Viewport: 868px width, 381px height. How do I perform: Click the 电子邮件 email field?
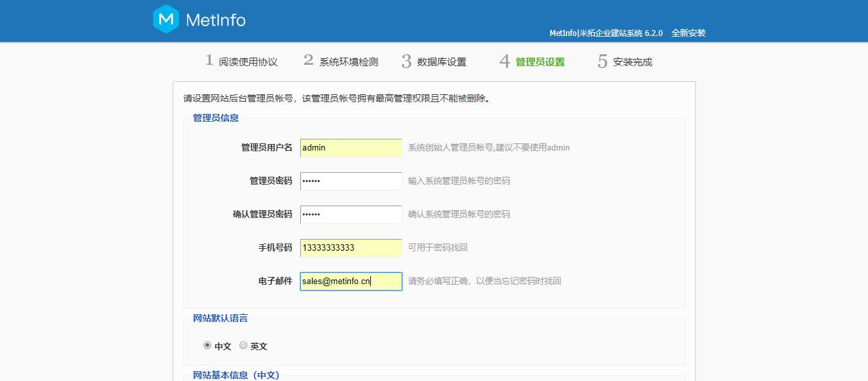(351, 281)
